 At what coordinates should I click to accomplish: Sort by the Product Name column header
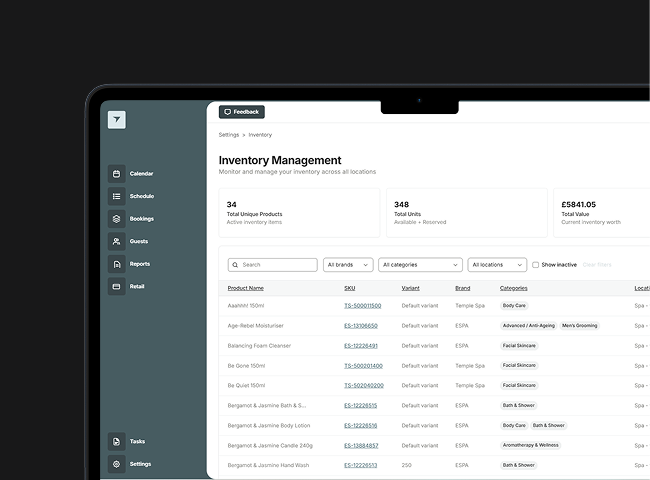click(245, 288)
